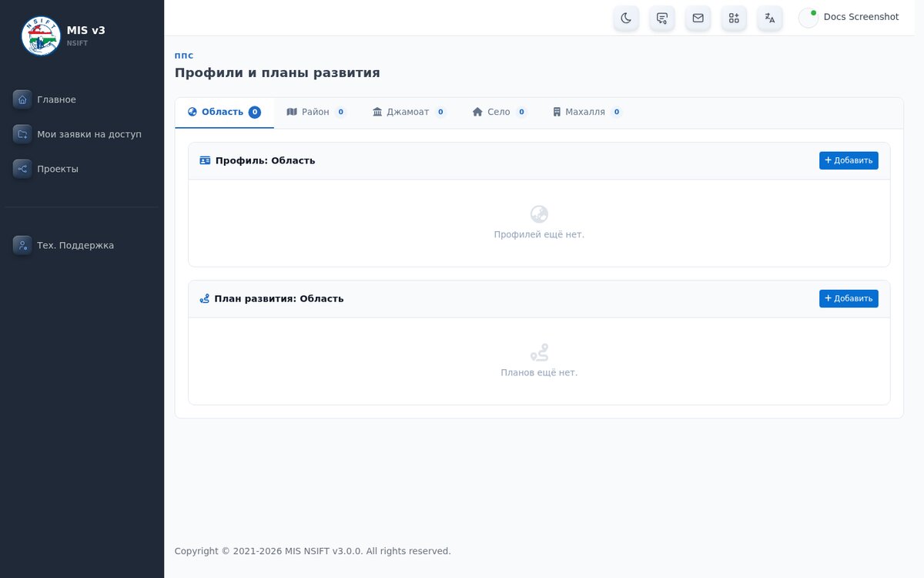
Task: Click the count badge on Область tab
Action: point(255,112)
